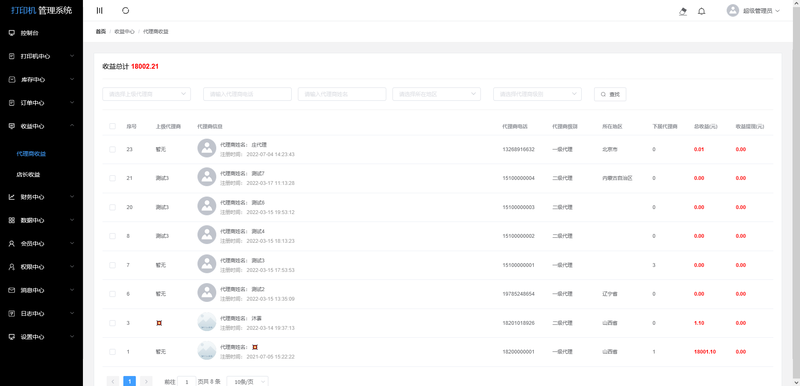Click the 打印机中心 icon in sidebar
The width and height of the screenshot is (800, 386).
pyautogui.click(x=12, y=57)
